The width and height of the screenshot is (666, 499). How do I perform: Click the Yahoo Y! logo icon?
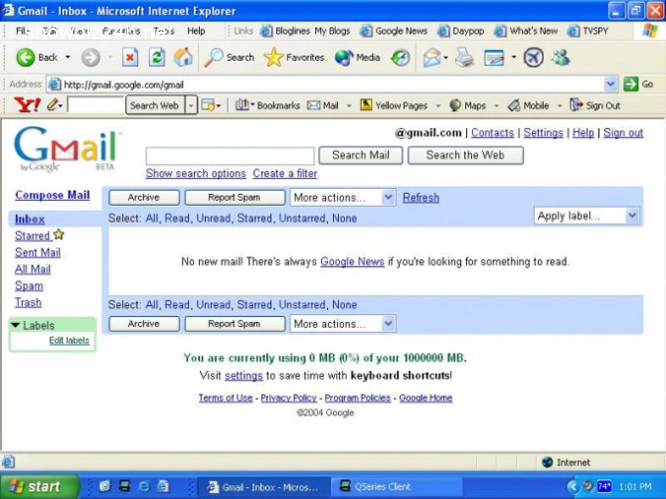27,105
